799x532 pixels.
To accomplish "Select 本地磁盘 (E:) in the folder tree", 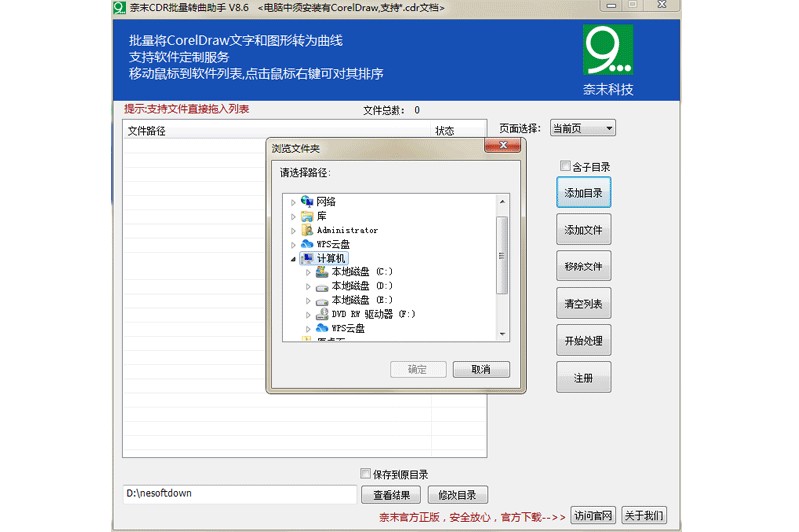I will click(362, 300).
